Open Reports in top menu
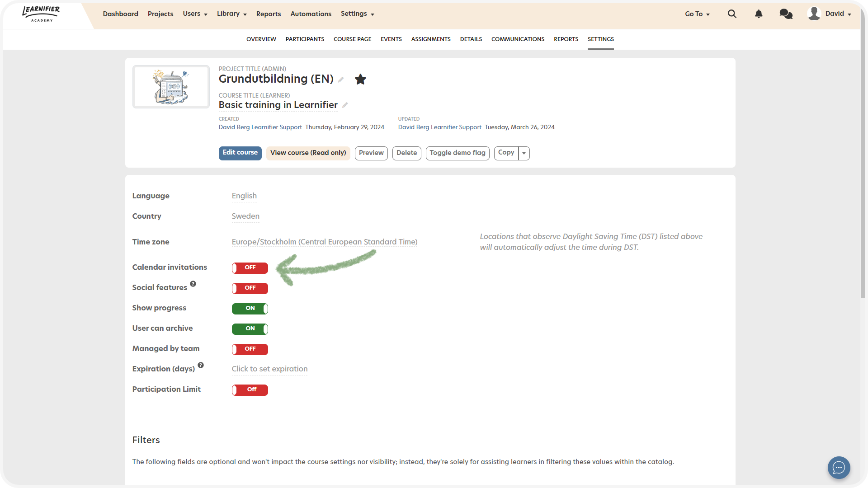Image resolution: width=868 pixels, height=488 pixels. (269, 14)
